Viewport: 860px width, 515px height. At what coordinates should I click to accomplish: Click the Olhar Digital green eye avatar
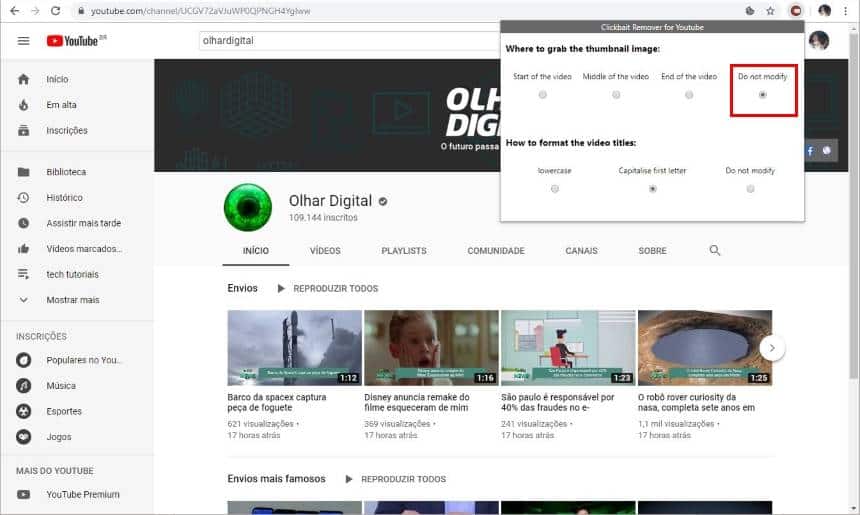(x=248, y=207)
